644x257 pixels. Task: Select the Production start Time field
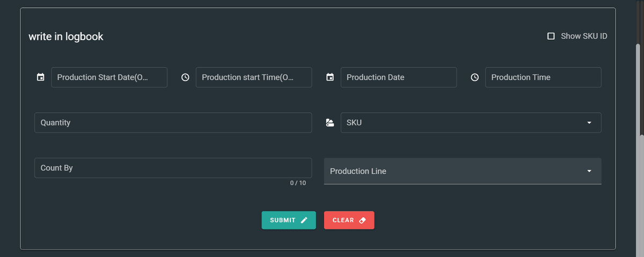[253, 77]
